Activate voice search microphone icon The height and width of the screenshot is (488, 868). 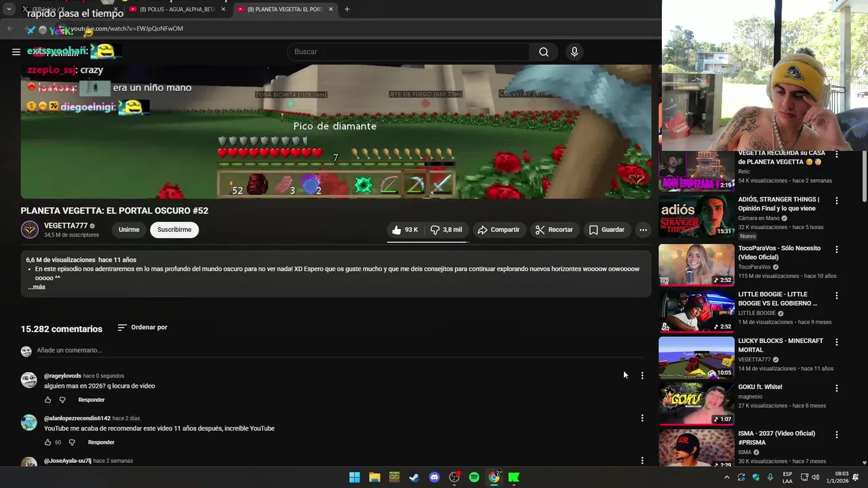[x=574, y=52]
